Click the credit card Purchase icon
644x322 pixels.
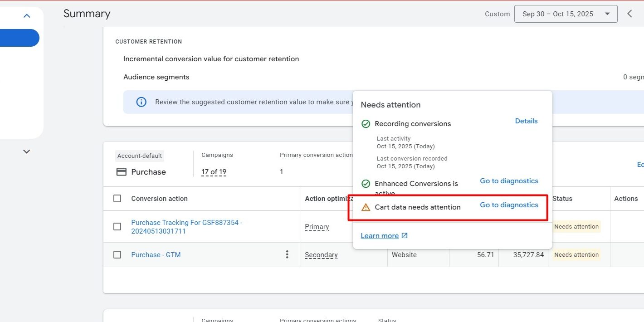(x=121, y=172)
